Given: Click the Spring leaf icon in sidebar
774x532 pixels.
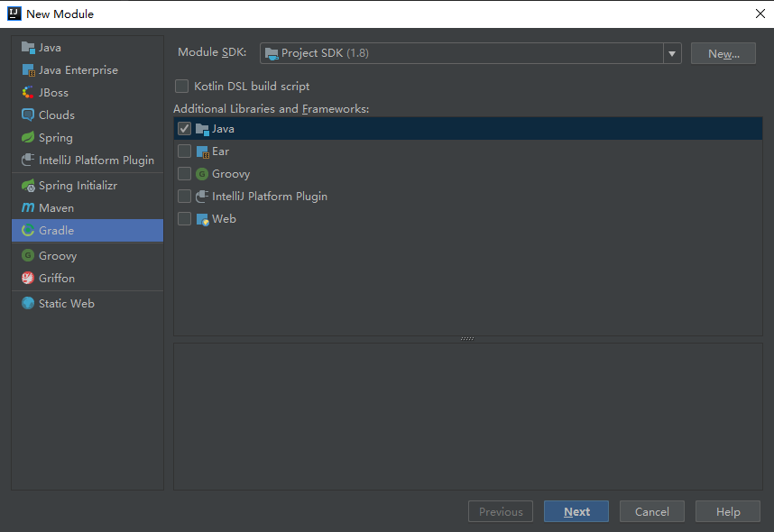Looking at the screenshot, I should [28, 137].
